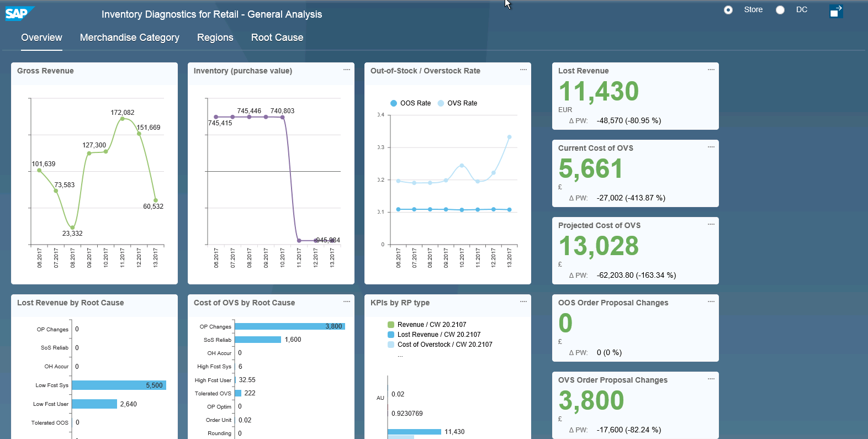Switch to the Merchandise Category tab
The image size is (868, 439).
[x=129, y=38]
